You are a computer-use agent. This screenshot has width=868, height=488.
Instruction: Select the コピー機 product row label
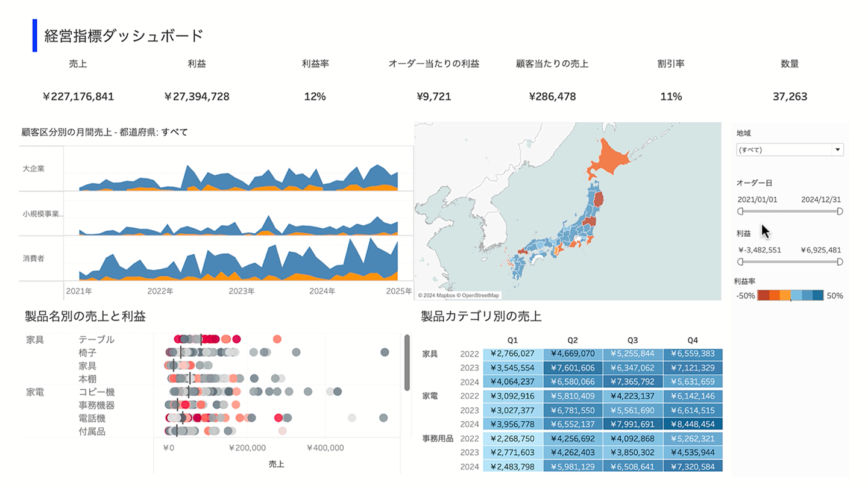tap(96, 392)
